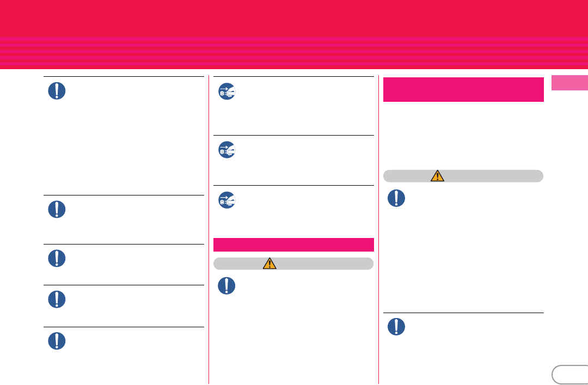
Task: Click fourth exclamation icon in left column
Action: (57, 300)
